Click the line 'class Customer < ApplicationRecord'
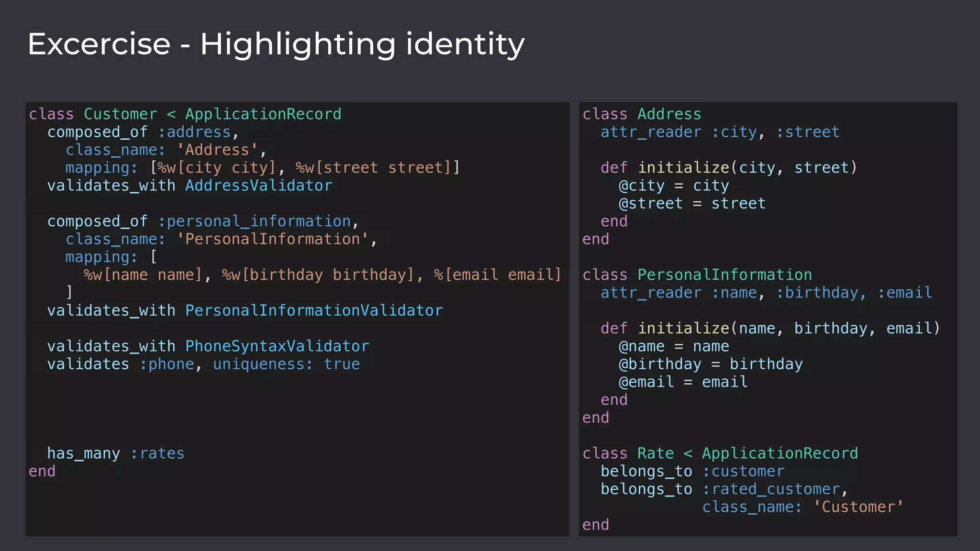Screen dimensions: 980x551 point(185,114)
